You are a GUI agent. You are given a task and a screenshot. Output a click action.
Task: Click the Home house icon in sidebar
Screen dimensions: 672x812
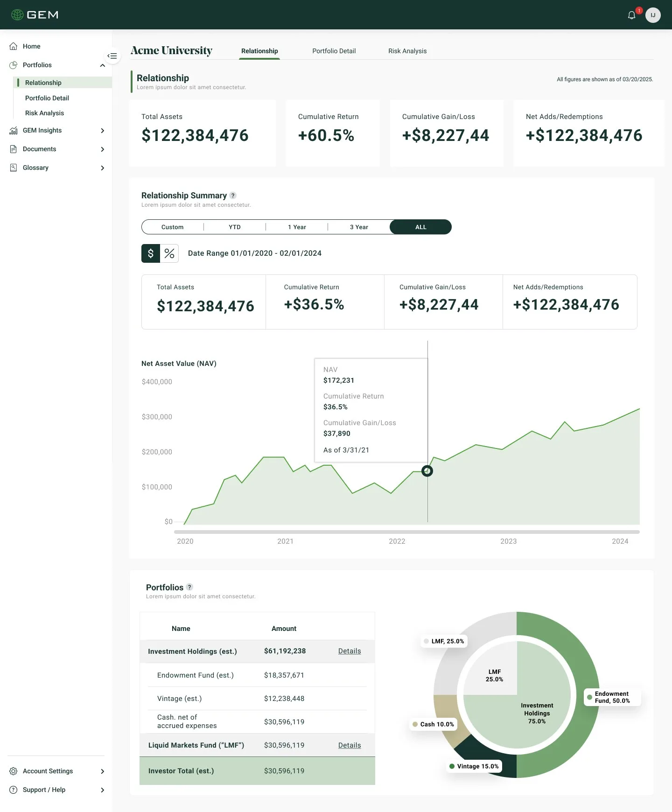pyautogui.click(x=14, y=46)
